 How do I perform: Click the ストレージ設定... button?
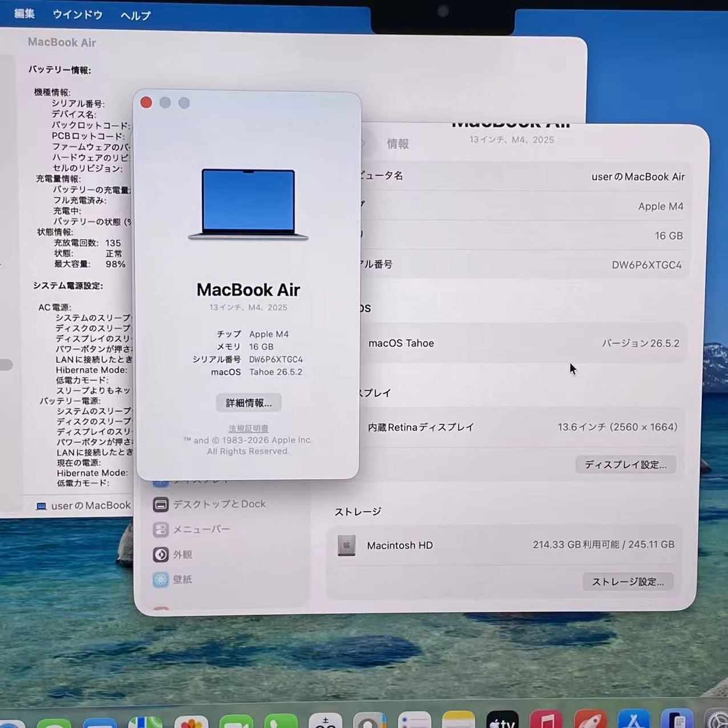pyautogui.click(x=628, y=581)
